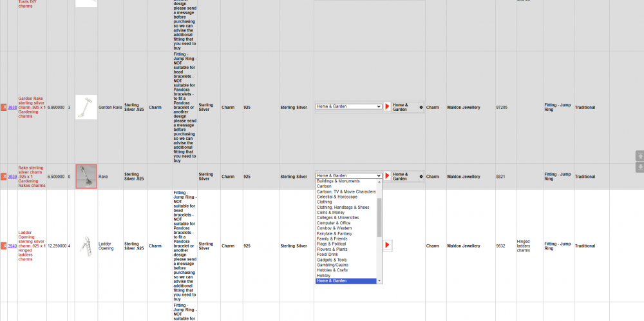Click the dropdown list scroll-up arrow
The image size is (644, 321).
pos(379,181)
